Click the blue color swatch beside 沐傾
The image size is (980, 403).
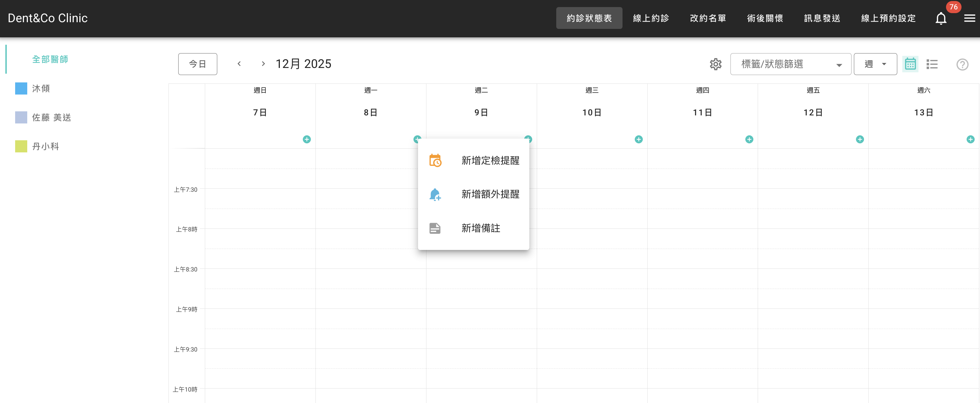[21, 88]
